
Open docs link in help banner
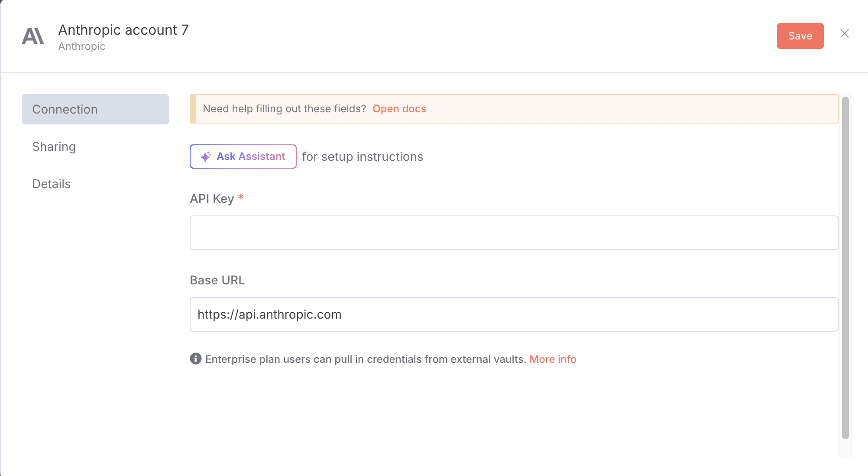(x=399, y=109)
